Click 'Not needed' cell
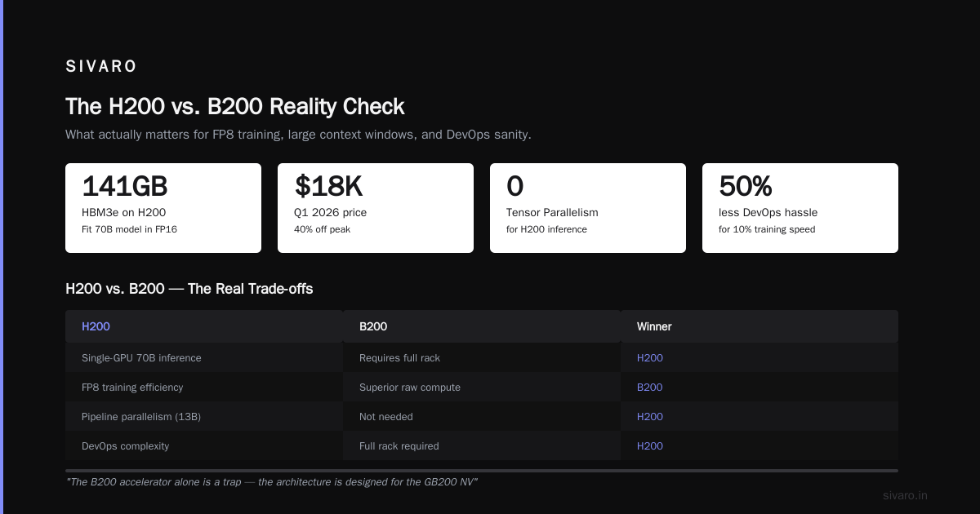The width and height of the screenshot is (980, 514). (386, 416)
